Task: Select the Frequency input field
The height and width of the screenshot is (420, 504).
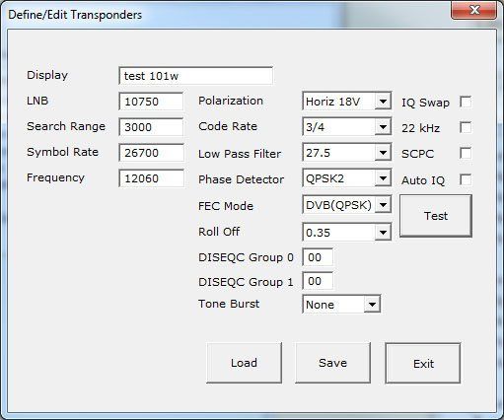Action: (151, 178)
